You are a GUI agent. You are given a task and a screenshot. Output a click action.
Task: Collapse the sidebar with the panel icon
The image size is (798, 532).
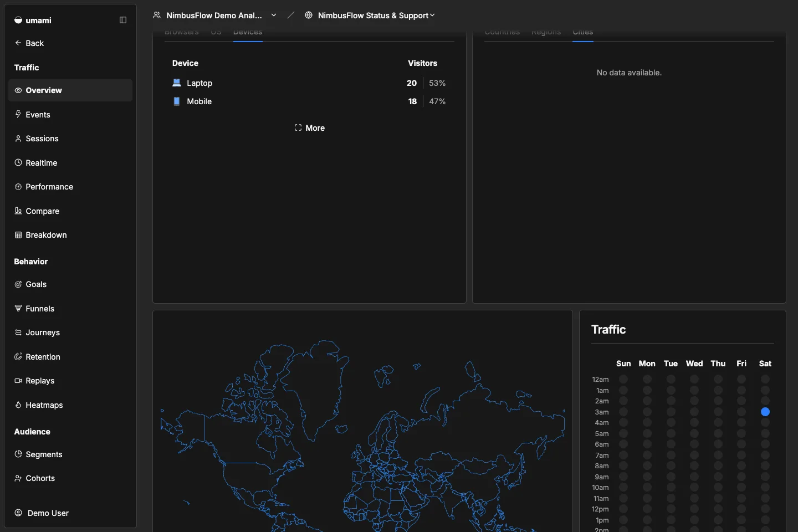click(x=123, y=21)
